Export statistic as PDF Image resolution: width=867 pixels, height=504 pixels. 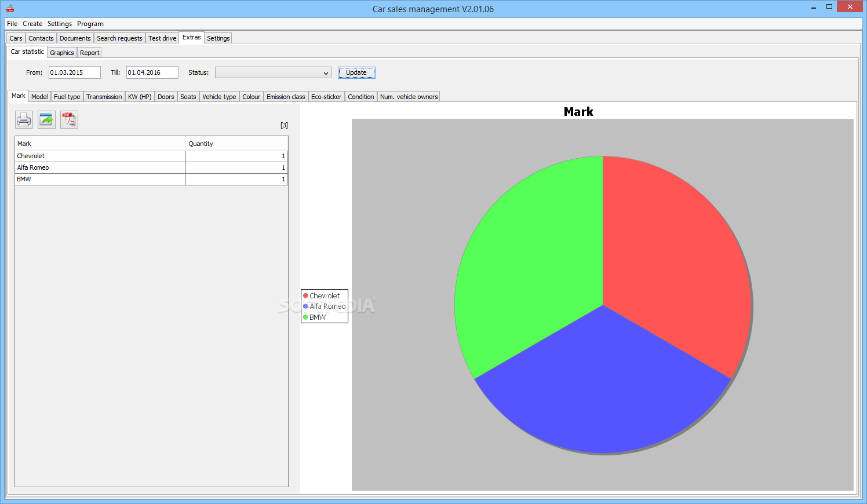69,120
